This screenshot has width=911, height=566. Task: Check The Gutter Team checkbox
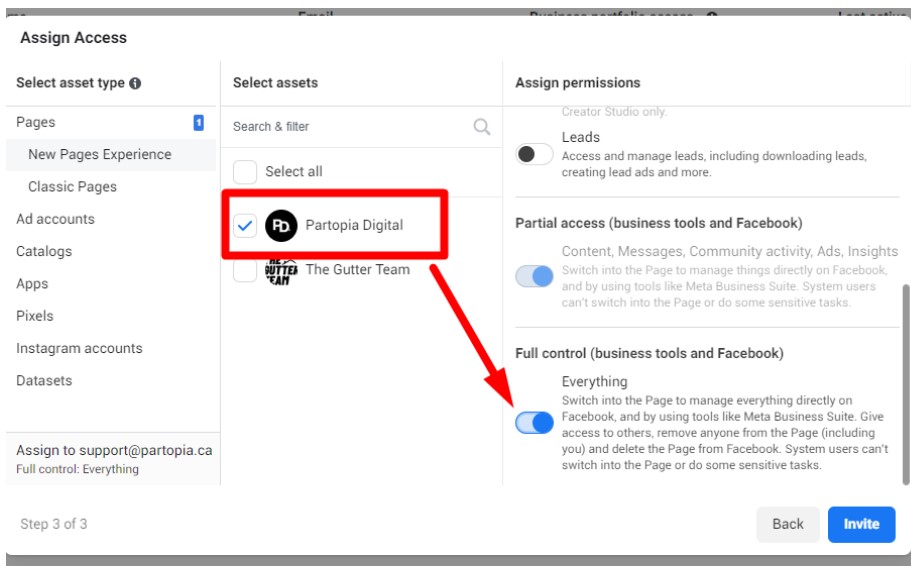pyautogui.click(x=245, y=271)
